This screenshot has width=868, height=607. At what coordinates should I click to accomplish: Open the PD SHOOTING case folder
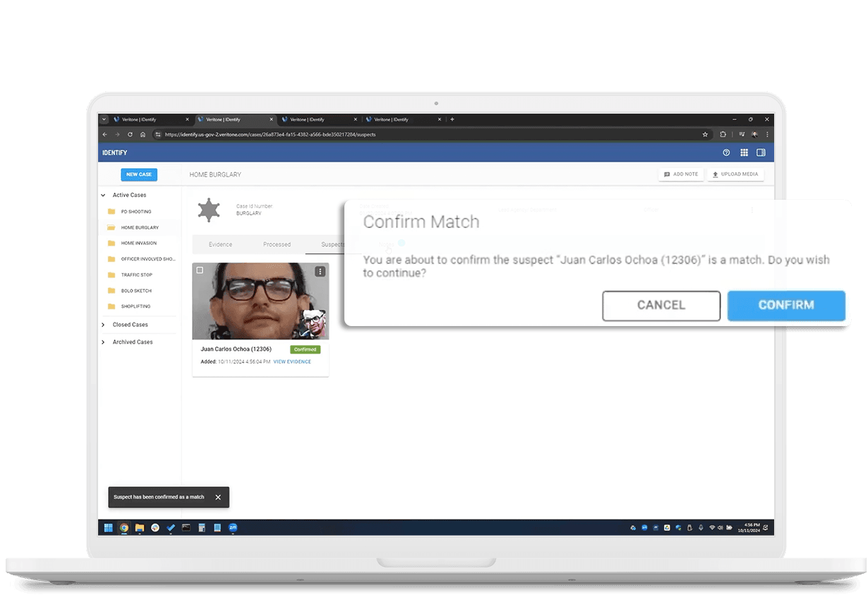(135, 212)
